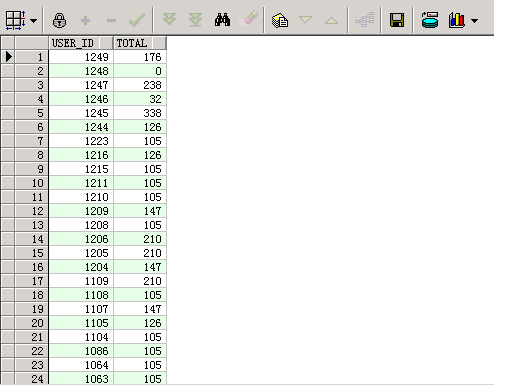Open the dropdown arrow beside the chart icon

(474, 21)
